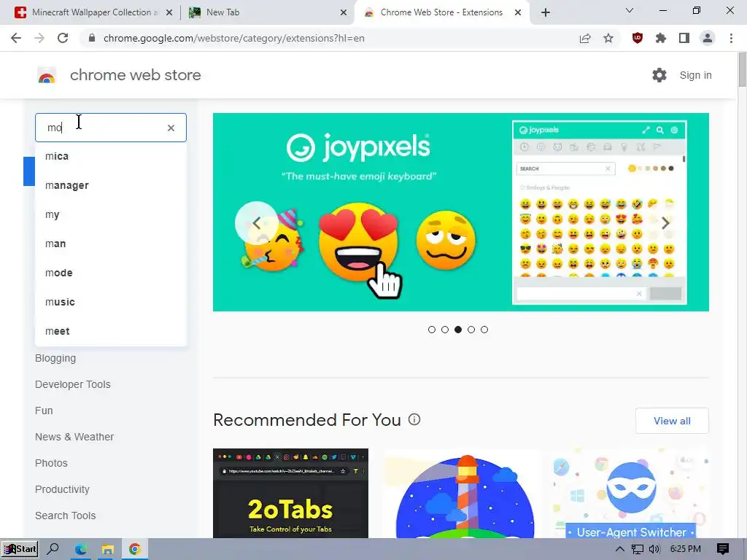Clear the search box text
The height and width of the screenshot is (560, 747).
[171, 128]
